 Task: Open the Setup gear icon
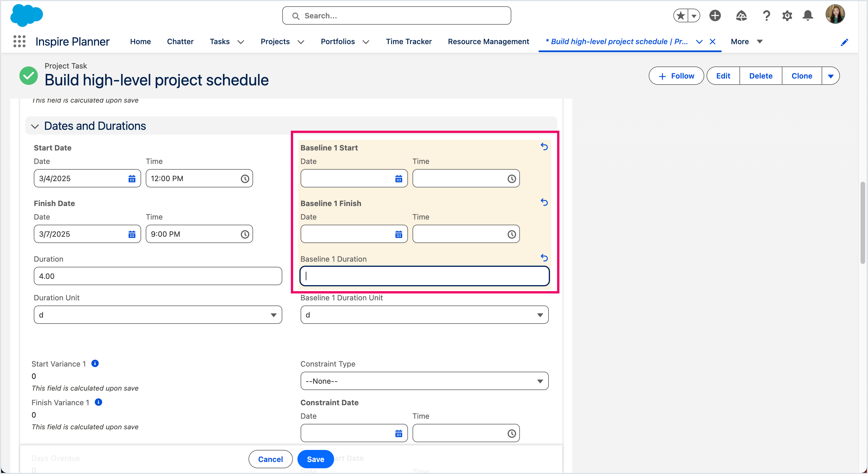click(787, 15)
